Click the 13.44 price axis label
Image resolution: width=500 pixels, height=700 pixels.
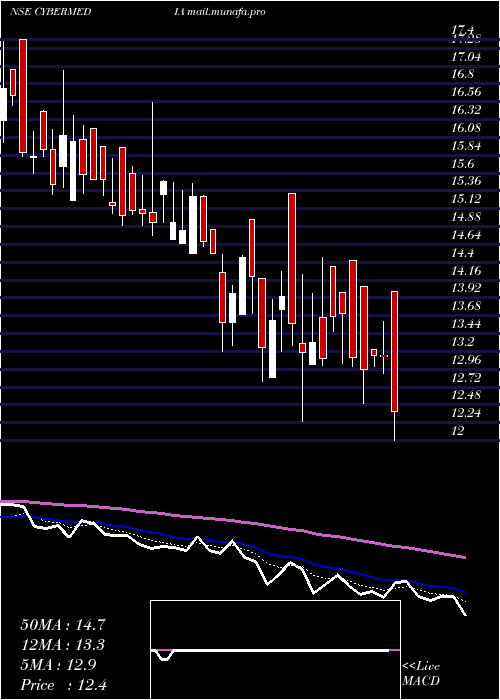(467, 324)
